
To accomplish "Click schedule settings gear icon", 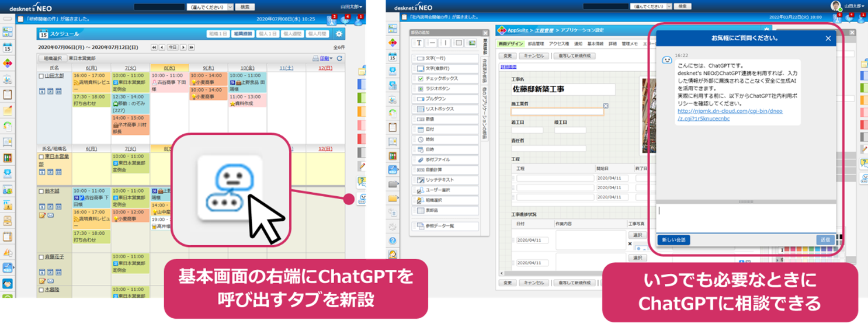I will (x=339, y=34).
